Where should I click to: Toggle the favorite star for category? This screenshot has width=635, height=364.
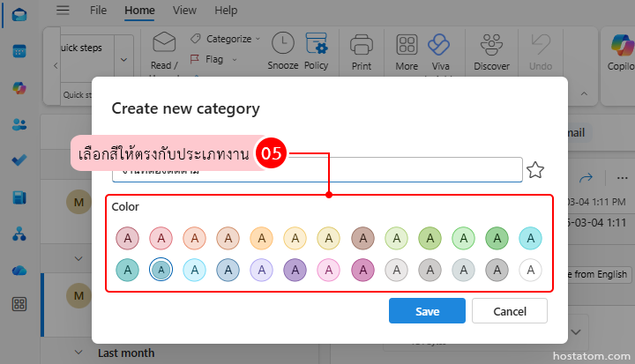pyautogui.click(x=535, y=170)
